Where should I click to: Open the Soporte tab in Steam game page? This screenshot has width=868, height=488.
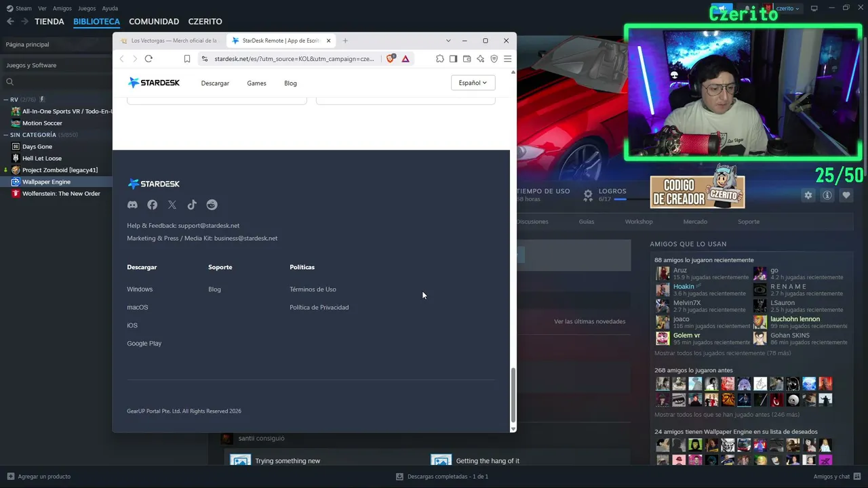pyautogui.click(x=749, y=222)
